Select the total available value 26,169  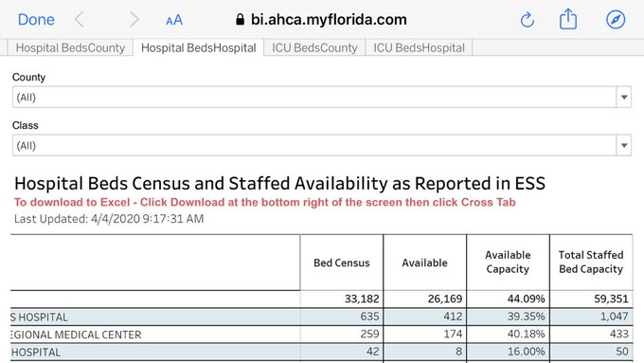(445, 299)
